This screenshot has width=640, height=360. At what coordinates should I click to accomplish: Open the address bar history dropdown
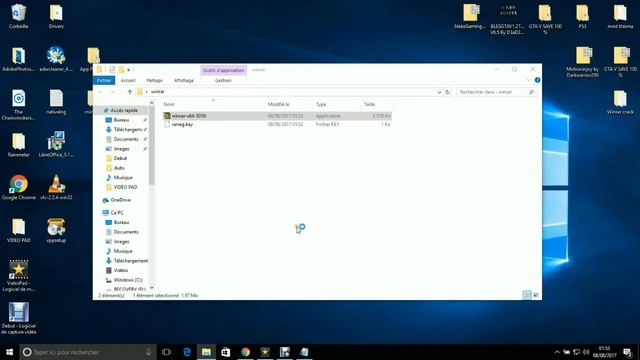coord(439,92)
